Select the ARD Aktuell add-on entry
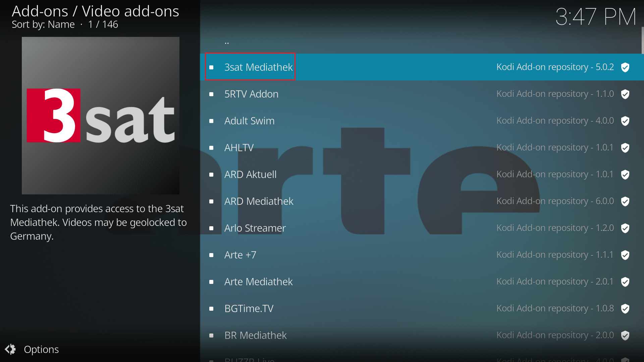 (x=250, y=174)
